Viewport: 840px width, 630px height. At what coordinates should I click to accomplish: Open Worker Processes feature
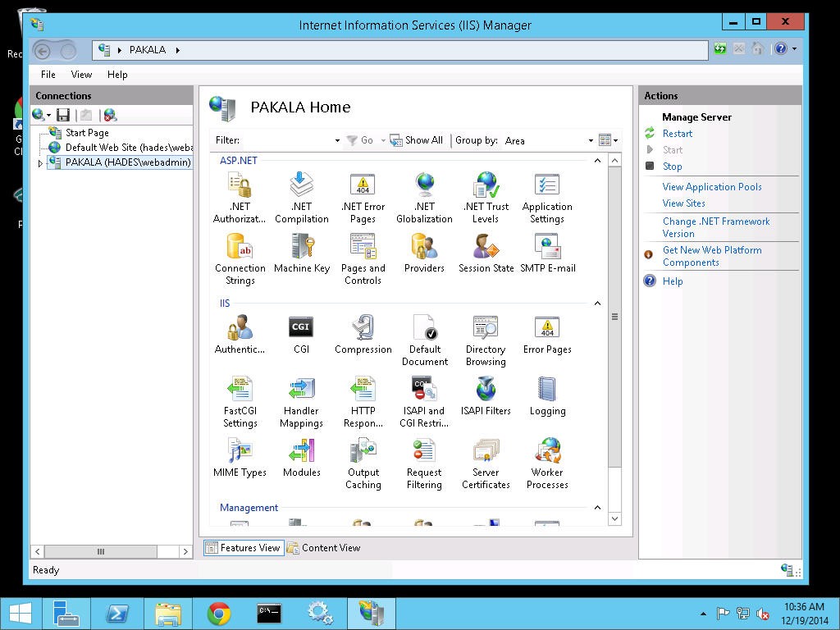(547, 464)
